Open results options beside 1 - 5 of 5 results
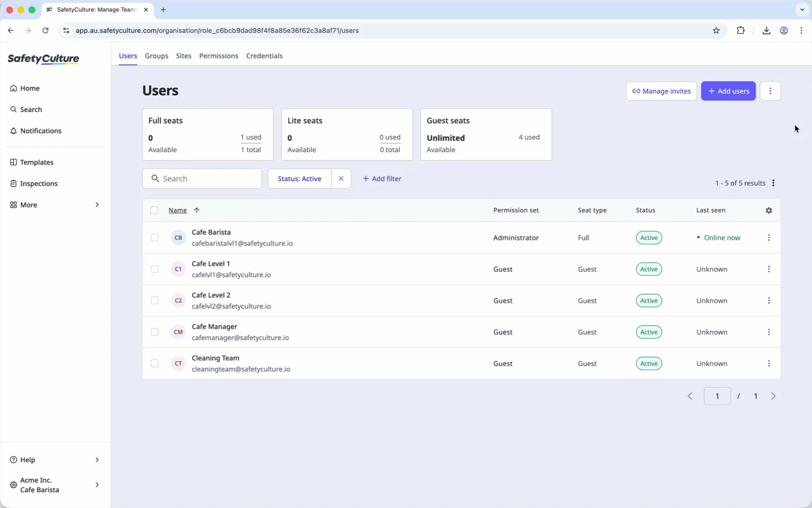This screenshot has width=812, height=508. [773, 183]
